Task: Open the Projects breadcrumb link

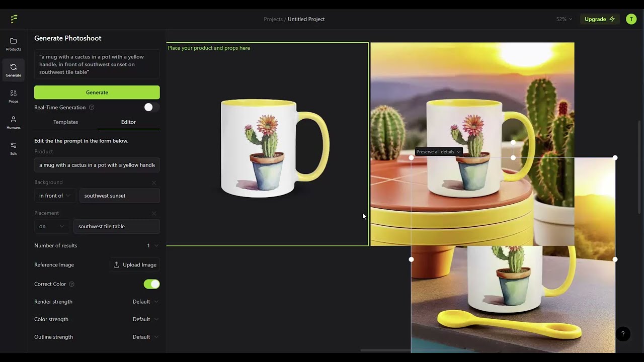Action: pyautogui.click(x=273, y=19)
